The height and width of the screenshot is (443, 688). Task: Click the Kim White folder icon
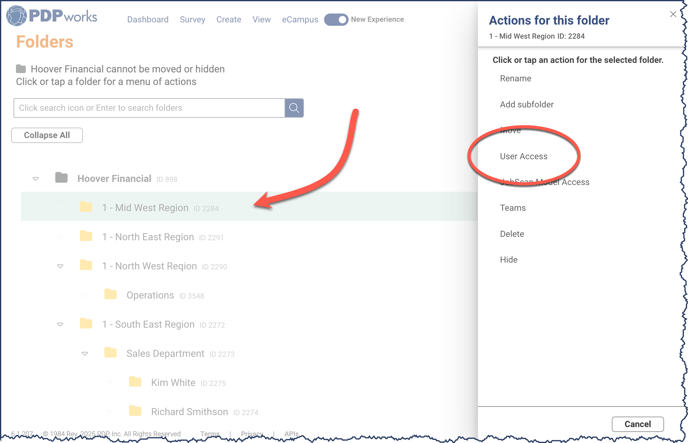(135, 382)
